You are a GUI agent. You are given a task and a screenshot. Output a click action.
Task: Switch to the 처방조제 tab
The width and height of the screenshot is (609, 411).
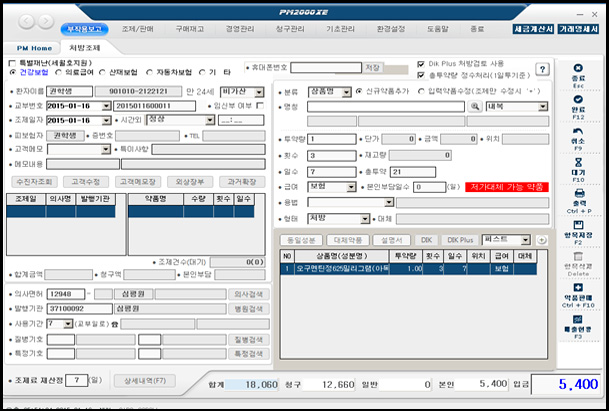[85, 48]
